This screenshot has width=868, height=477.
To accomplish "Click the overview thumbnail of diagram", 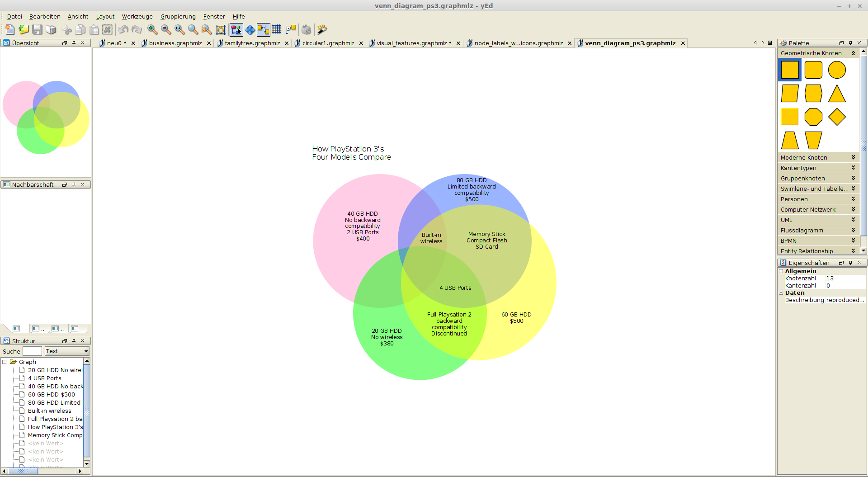I will coord(46,118).
